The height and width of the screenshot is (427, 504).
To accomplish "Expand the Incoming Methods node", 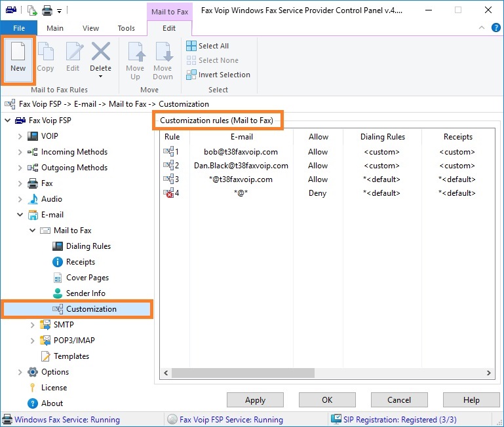I will 20,152.
